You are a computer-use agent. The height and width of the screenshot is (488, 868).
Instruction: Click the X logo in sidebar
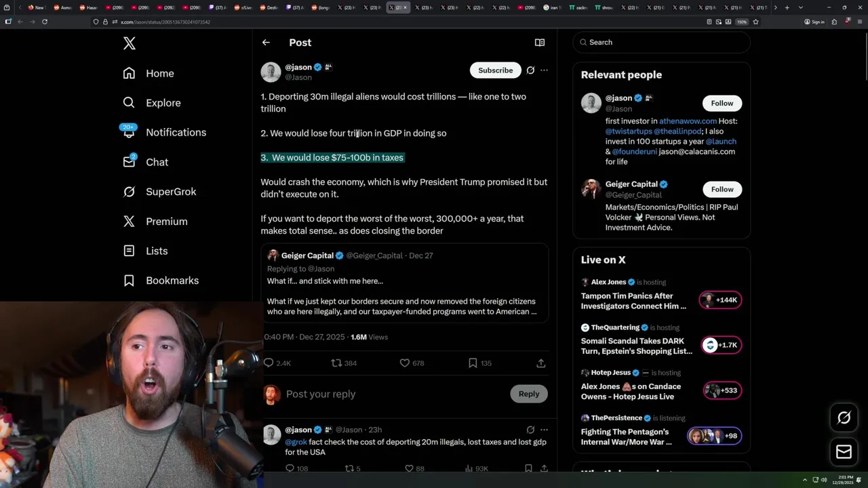coord(129,44)
